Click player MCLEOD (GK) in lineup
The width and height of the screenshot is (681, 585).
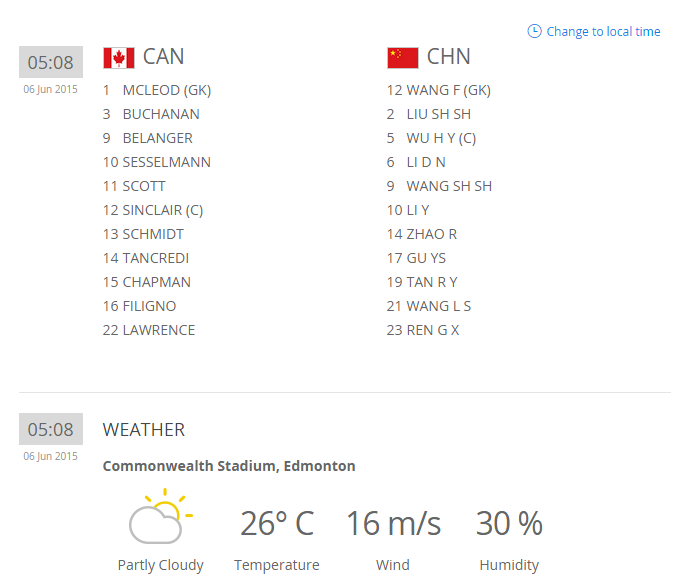click(x=166, y=90)
